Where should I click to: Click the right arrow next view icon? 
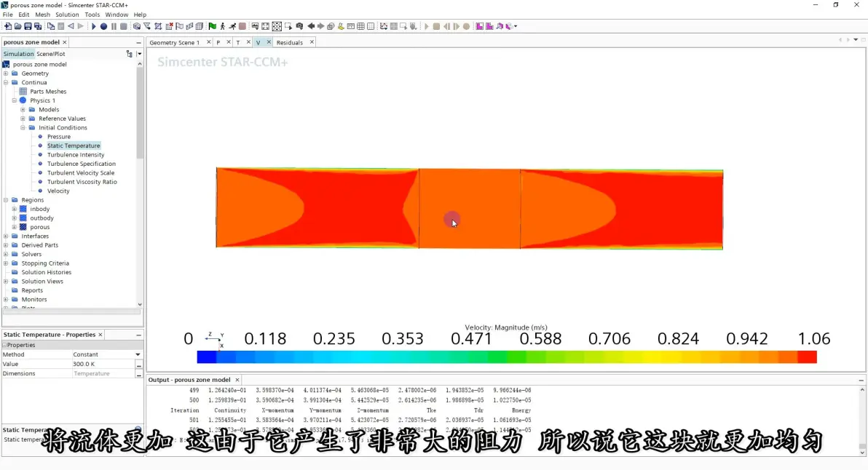tap(320, 26)
